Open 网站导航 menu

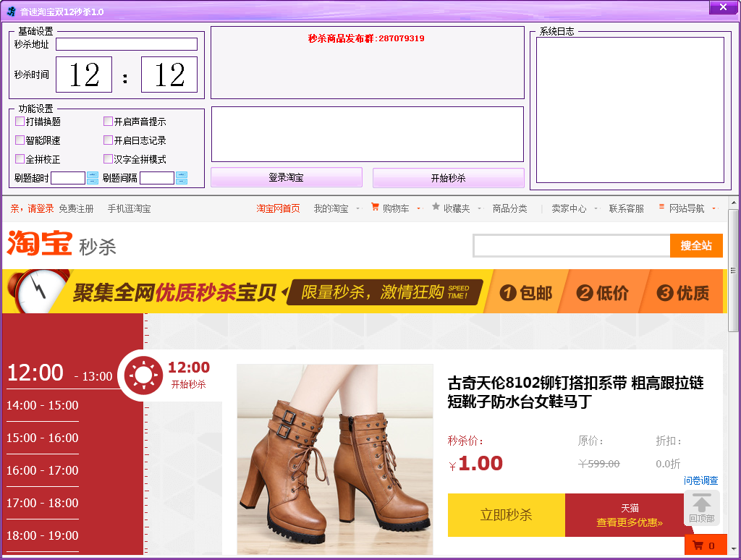coord(686,208)
